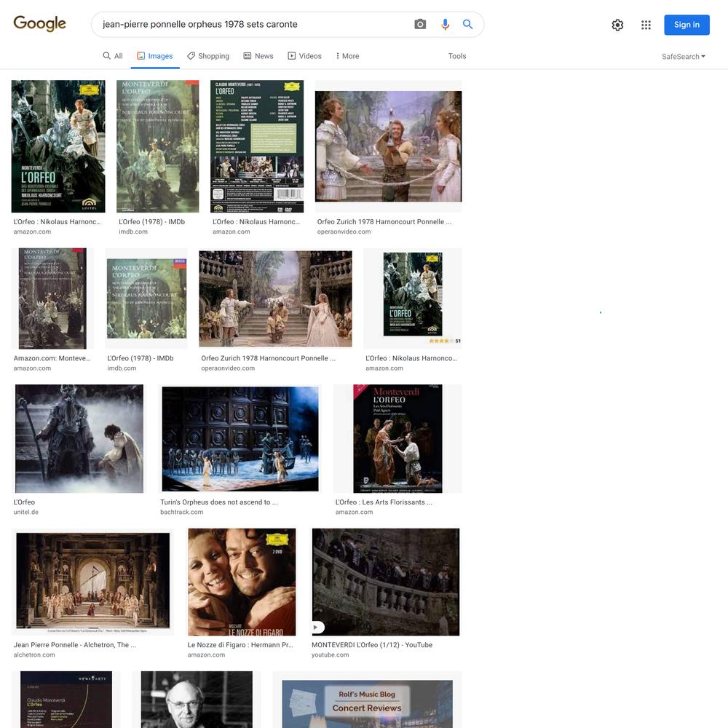This screenshot has width=728, height=728.
Task: Open Les Arts Florissants L'Orfeo cover thumbnail
Action: tap(397, 438)
